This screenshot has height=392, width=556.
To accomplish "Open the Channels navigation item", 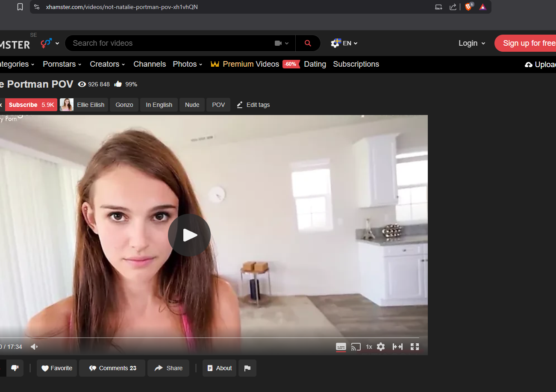I will (150, 64).
